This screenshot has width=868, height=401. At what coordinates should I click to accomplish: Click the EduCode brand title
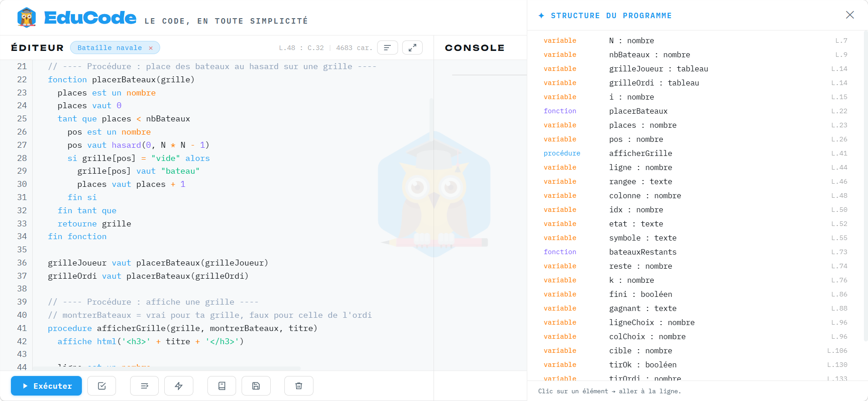(90, 17)
